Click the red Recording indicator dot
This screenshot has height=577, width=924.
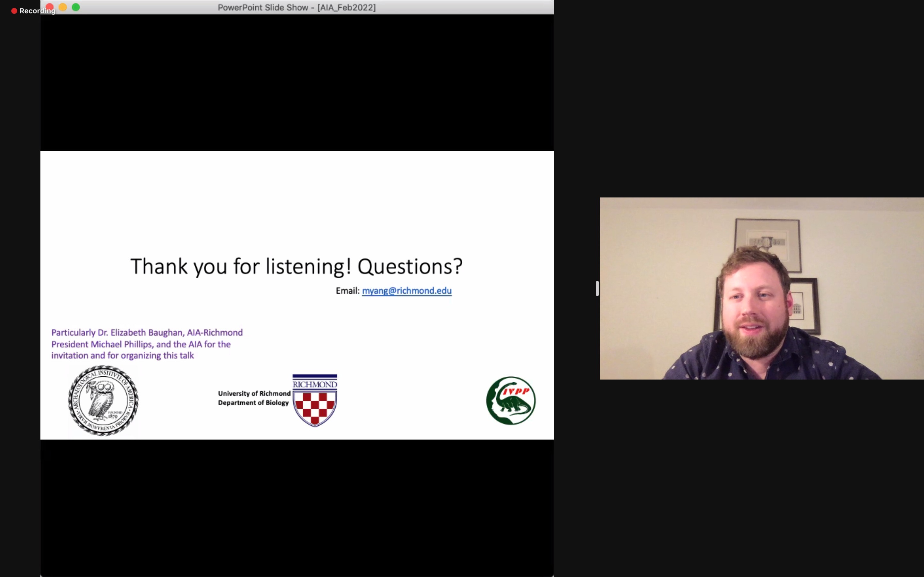(x=14, y=11)
